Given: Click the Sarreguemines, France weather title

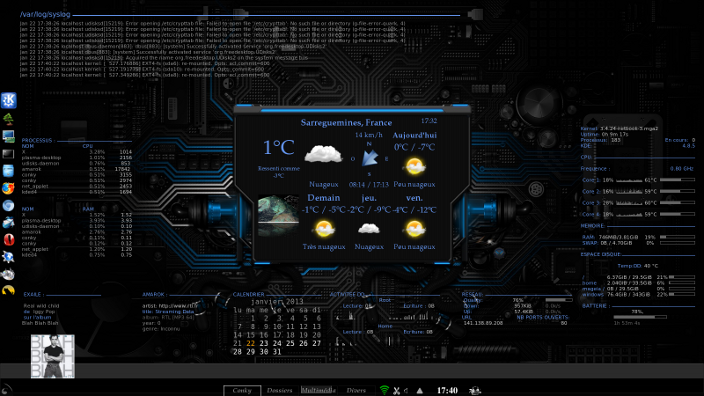Looking at the screenshot, I should pos(346,123).
